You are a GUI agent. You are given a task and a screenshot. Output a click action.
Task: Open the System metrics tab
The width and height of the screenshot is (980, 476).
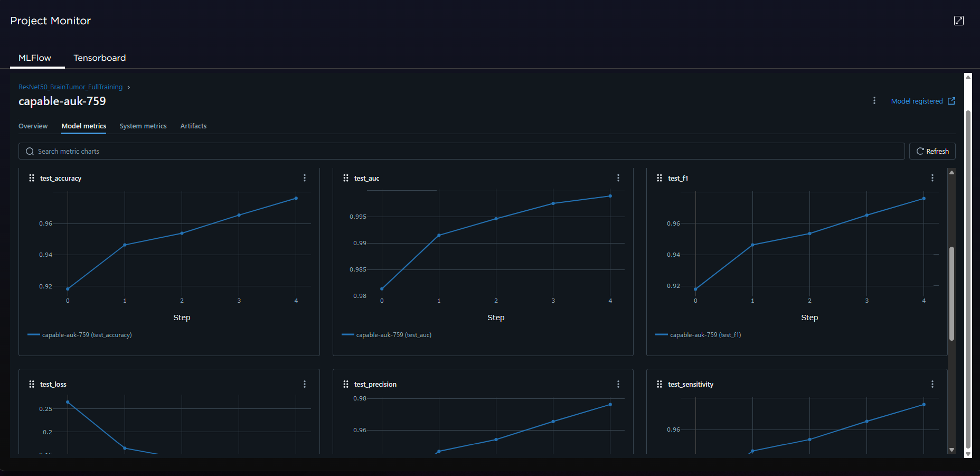tap(143, 126)
